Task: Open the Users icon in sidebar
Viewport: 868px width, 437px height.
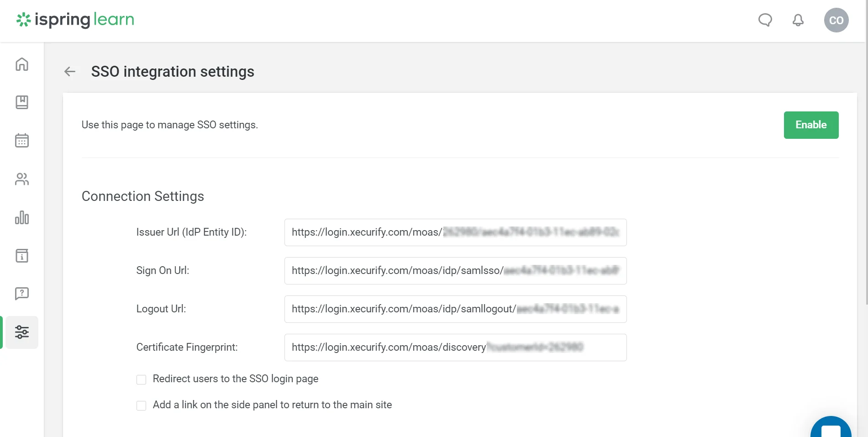Action: [22, 179]
